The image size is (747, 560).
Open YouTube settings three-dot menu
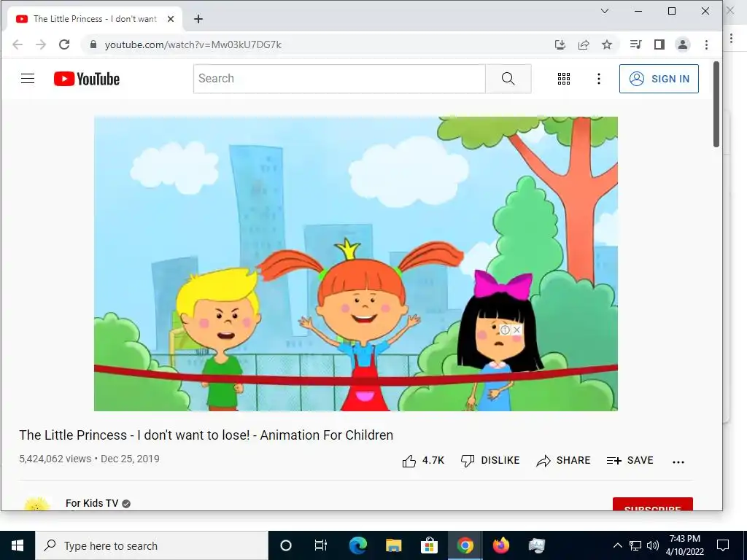(x=599, y=79)
